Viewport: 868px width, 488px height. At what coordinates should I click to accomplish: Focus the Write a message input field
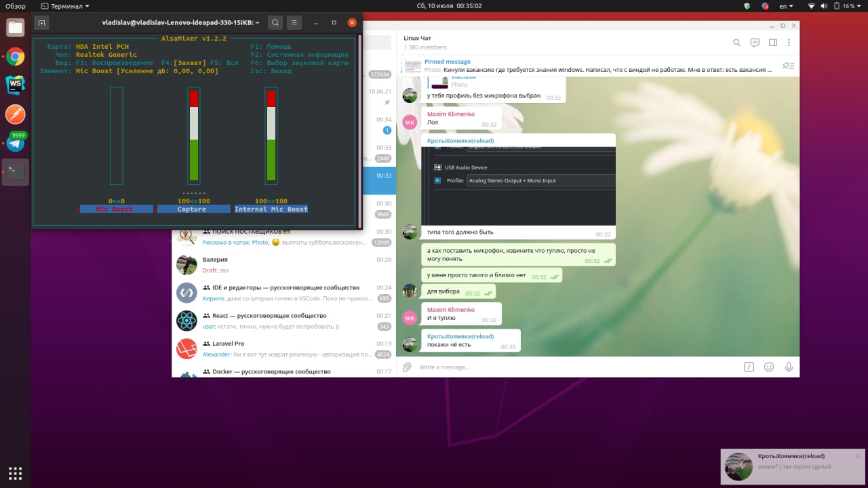click(576, 367)
